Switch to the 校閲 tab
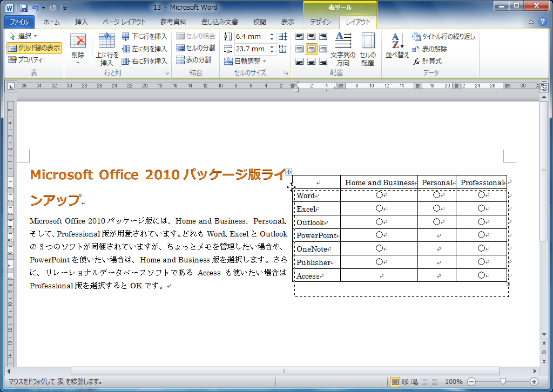Screen dimensions: 553x392 (260, 22)
